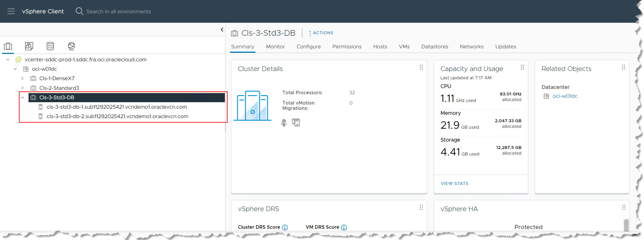The image size is (644, 240).
Task: Expand the Cls-1-DenseX7 cluster node
Action: [22, 78]
